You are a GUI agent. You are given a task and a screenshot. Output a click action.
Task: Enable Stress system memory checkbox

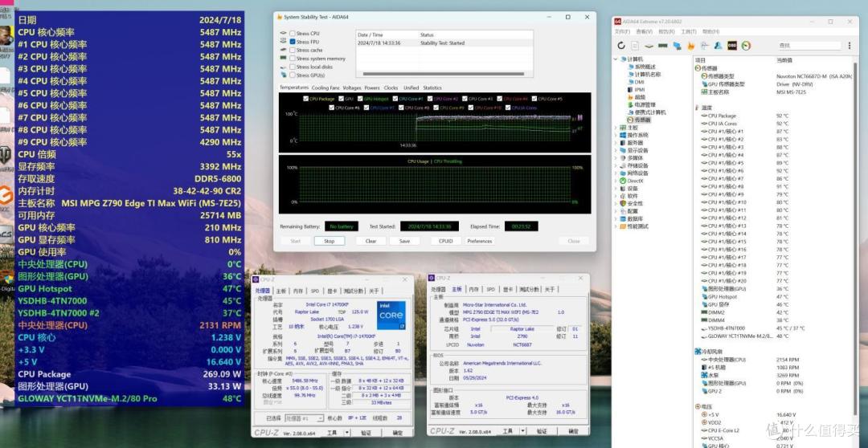click(293, 59)
